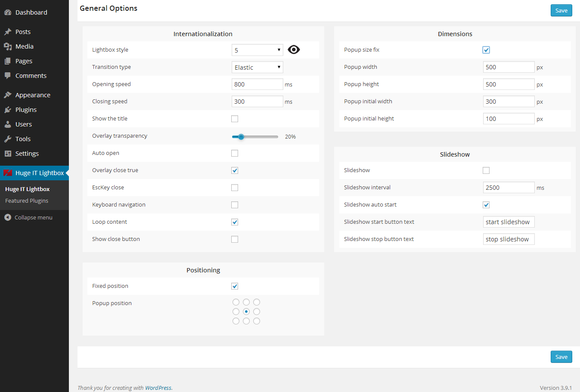
Task: Edit the Popup width field
Action: [509, 67]
